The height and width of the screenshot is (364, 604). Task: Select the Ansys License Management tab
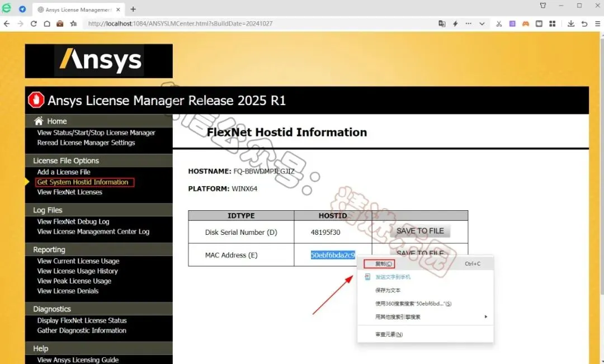[x=79, y=10]
